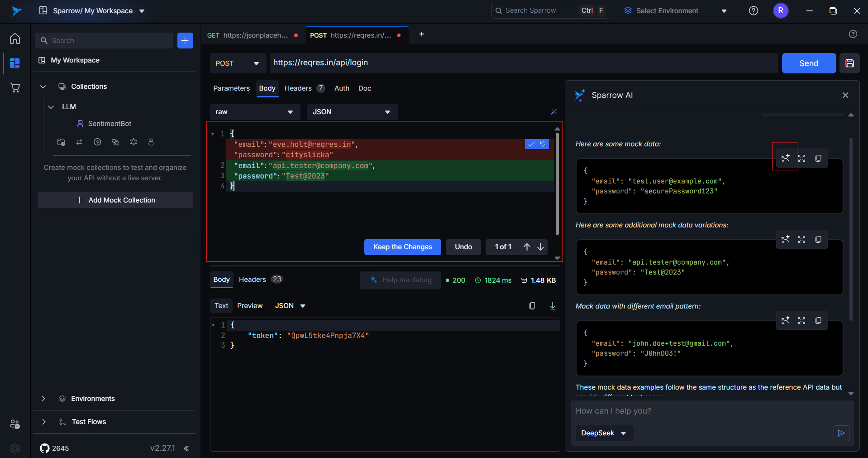Add a GraphQL request icon under LLM
This screenshot has height=458, width=868.
[134, 142]
